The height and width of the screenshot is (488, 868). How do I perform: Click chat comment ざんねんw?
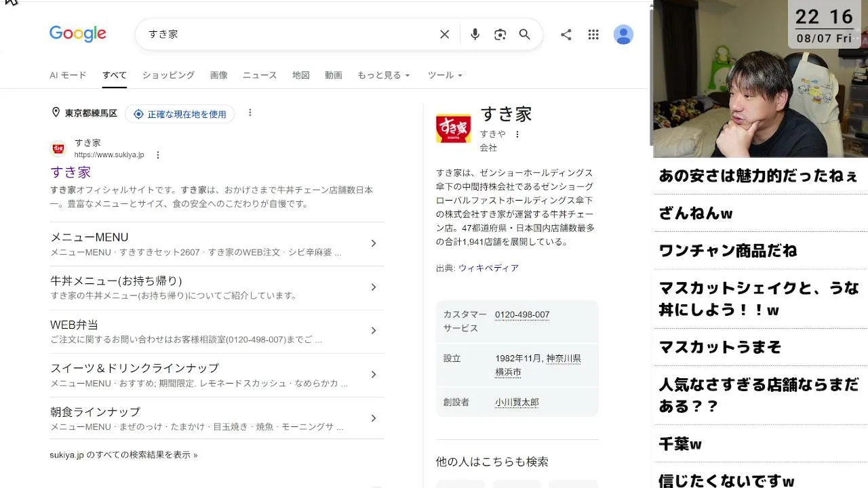(696, 213)
